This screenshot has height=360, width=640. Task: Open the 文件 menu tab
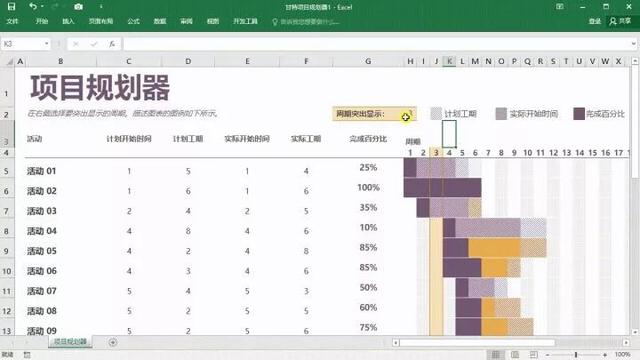[x=12, y=21]
